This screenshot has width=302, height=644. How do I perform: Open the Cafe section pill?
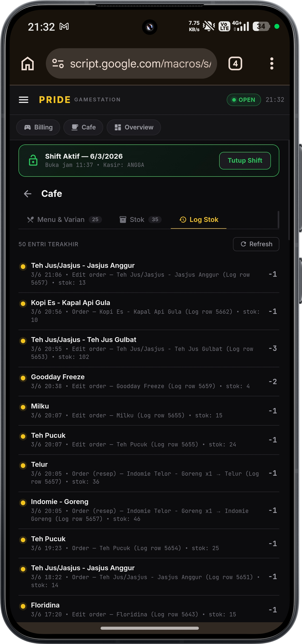(x=83, y=127)
